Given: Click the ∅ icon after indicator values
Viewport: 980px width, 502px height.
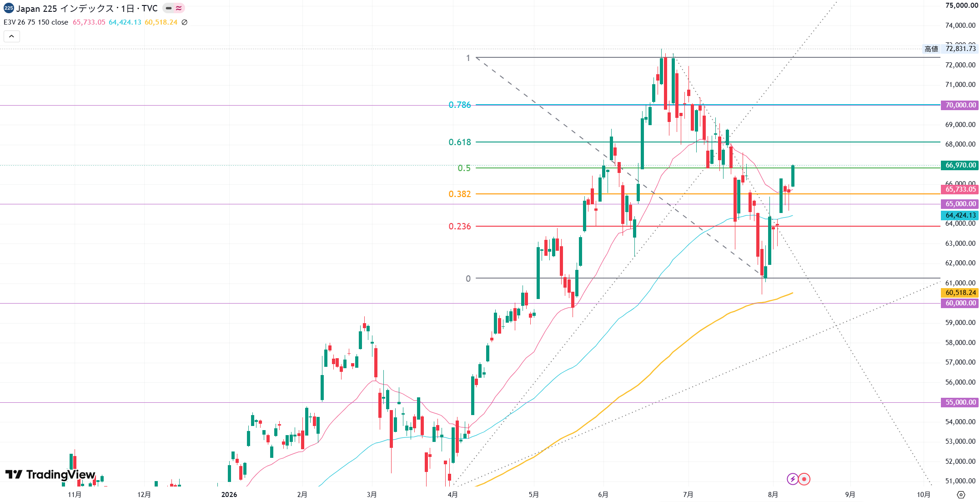Looking at the screenshot, I should [x=185, y=22].
